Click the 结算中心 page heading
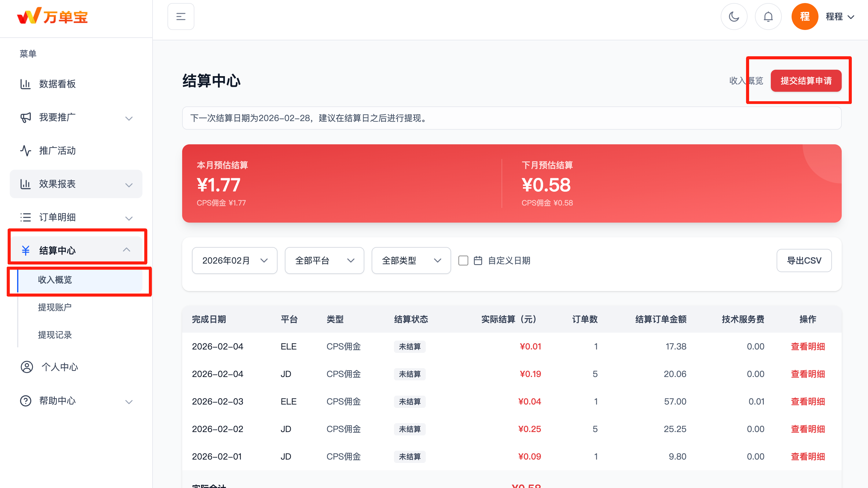Screen dimensions: 868x488 [x=211, y=81]
